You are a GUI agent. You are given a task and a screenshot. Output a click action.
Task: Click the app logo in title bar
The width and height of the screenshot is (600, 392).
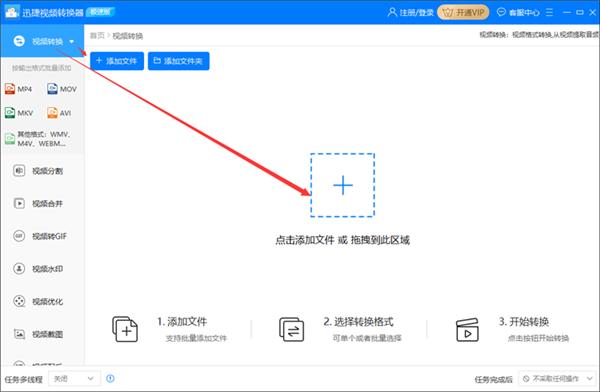[x=11, y=12]
